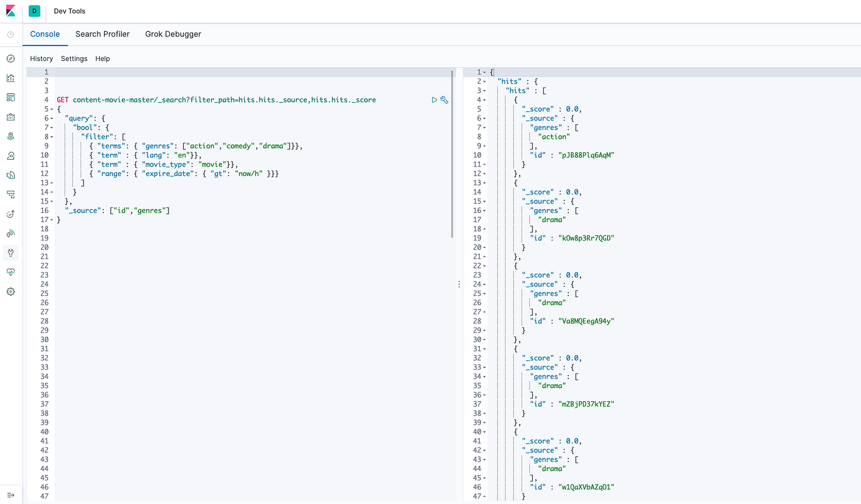Open Logs icon in sidebar

[x=10, y=194]
